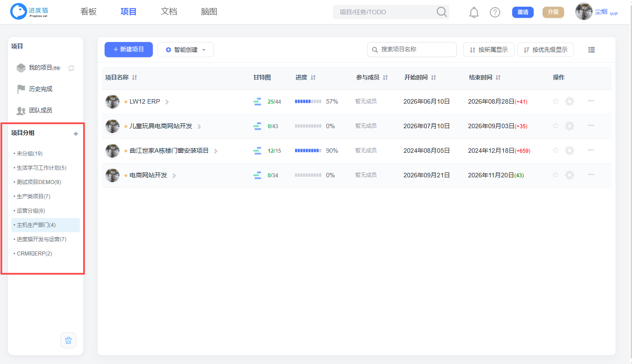
Task: Open more options dots for 电商网站开发
Action: click(x=591, y=174)
